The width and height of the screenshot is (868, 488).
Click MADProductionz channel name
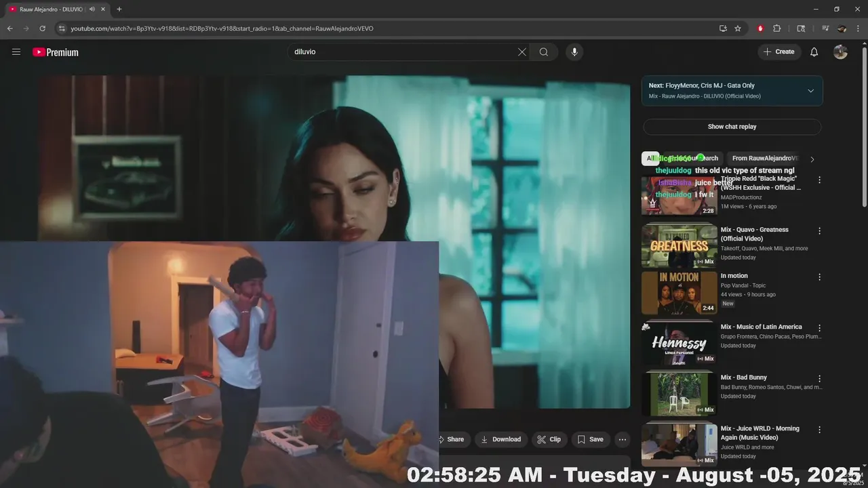tap(741, 197)
